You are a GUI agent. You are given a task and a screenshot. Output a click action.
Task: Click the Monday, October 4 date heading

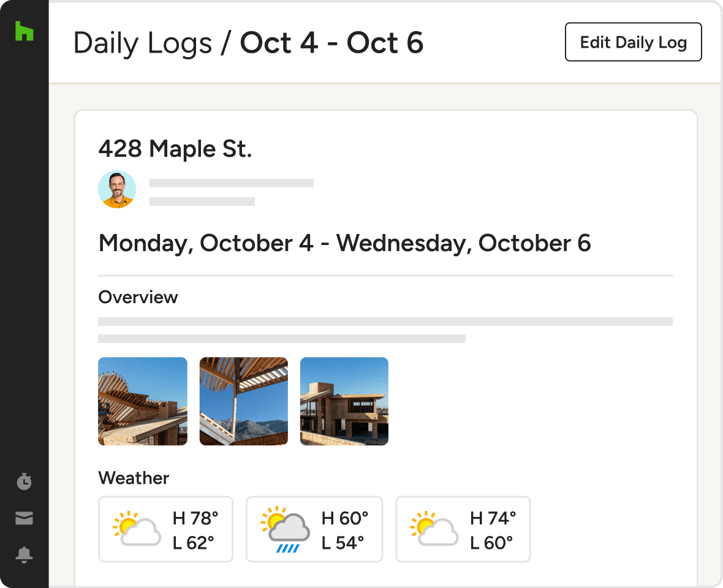coord(206,243)
